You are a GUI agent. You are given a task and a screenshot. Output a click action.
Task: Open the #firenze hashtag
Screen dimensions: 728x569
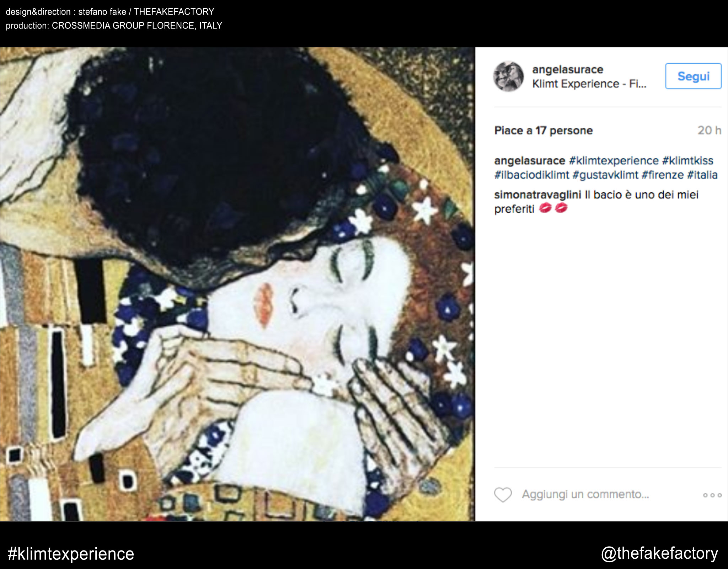663,175
